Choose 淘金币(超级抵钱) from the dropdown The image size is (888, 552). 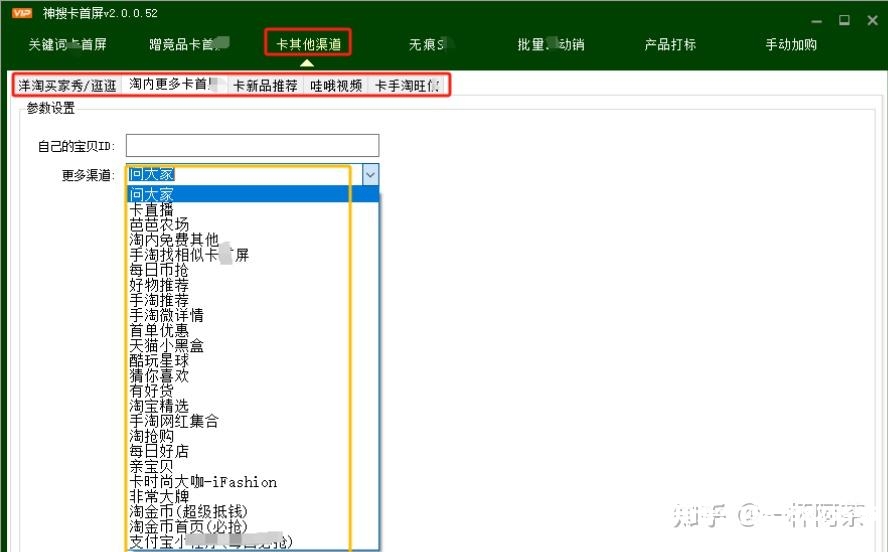pos(188,512)
